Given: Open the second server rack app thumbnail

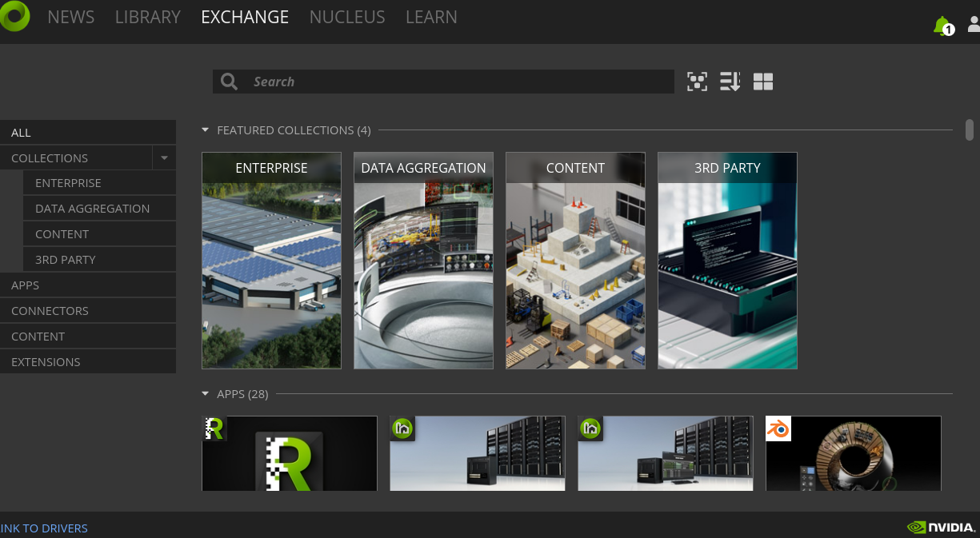Looking at the screenshot, I should click(666, 453).
